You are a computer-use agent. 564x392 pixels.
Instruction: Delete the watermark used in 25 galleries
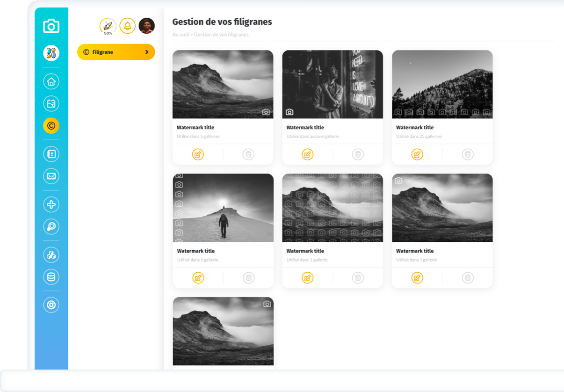coord(467,154)
